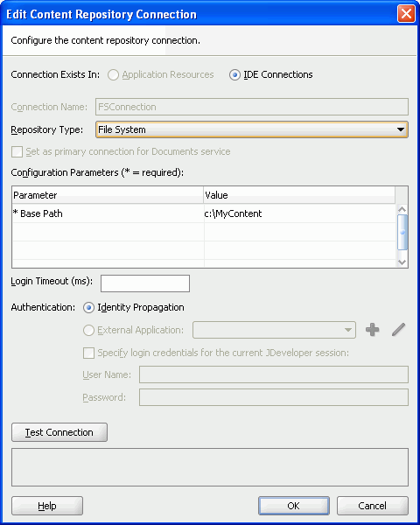Image resolution: width=420 pixels, height=525 pixels.
Task: Check Set as primary connection for Documents
Action: 17,151
